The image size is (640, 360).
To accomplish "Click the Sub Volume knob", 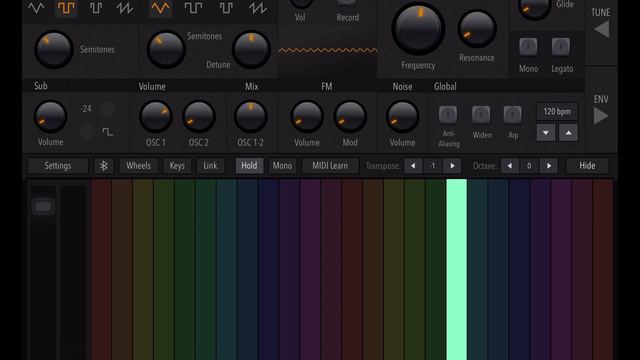I will (x=50, y=117).
